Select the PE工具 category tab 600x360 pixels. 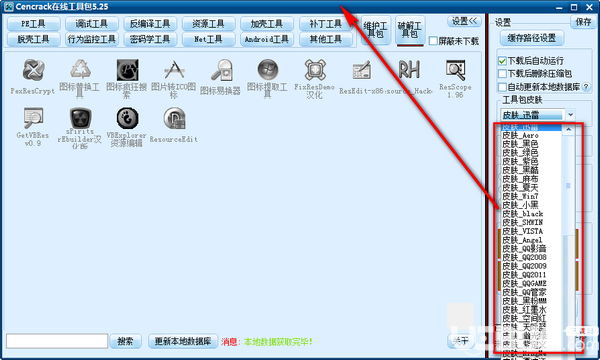[33, 24]
